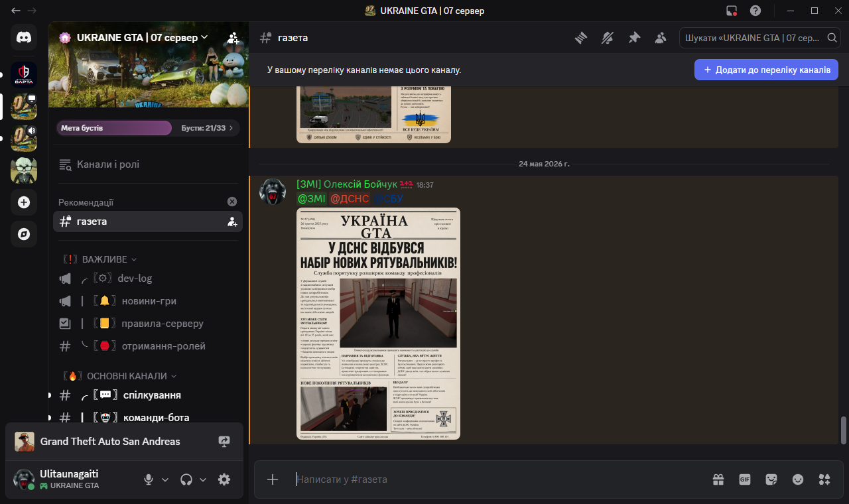
Task: Stream Grand Theft Auto San Andreas icon
Action: coord(224,441)
